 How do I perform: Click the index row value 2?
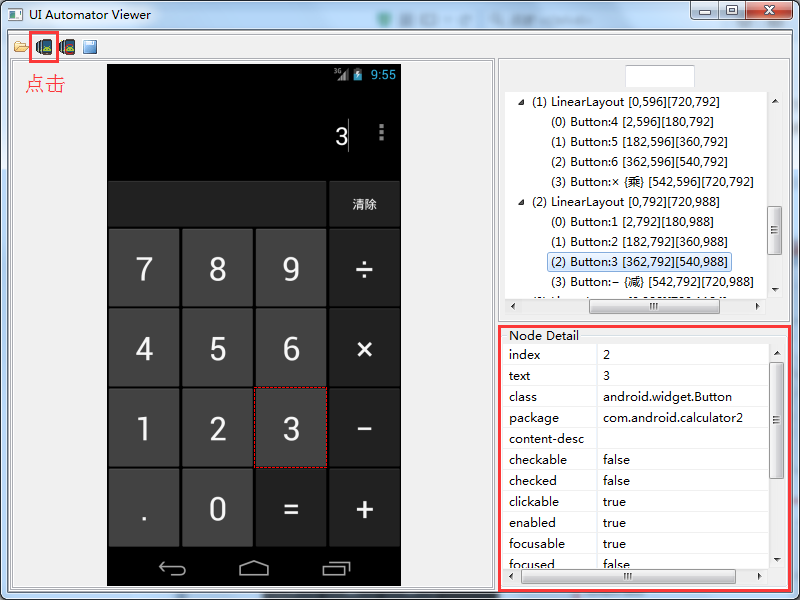coord(606,355)
